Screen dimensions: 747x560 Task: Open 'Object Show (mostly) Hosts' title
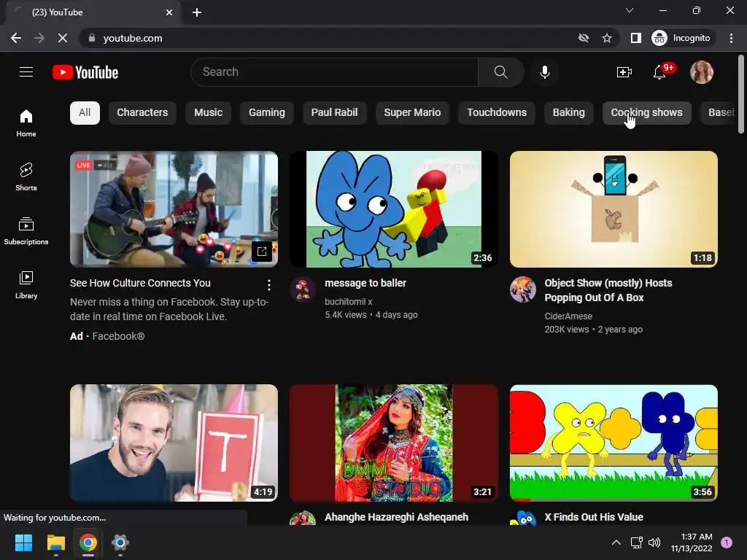[x=608, y=290]
